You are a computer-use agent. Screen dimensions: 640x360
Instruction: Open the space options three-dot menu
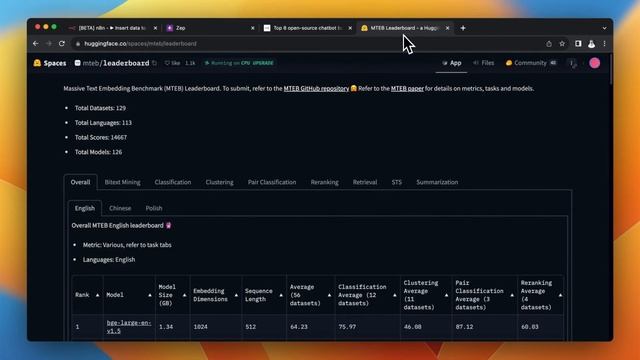click(x=572, y=63)
